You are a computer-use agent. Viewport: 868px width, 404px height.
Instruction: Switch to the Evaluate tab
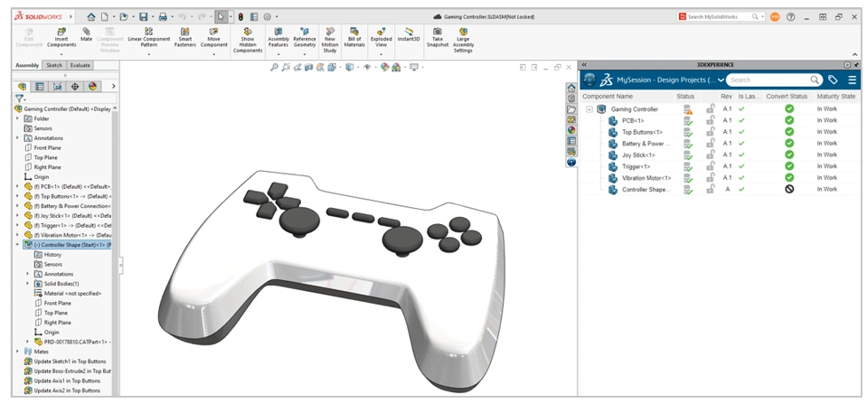(80, 65)
